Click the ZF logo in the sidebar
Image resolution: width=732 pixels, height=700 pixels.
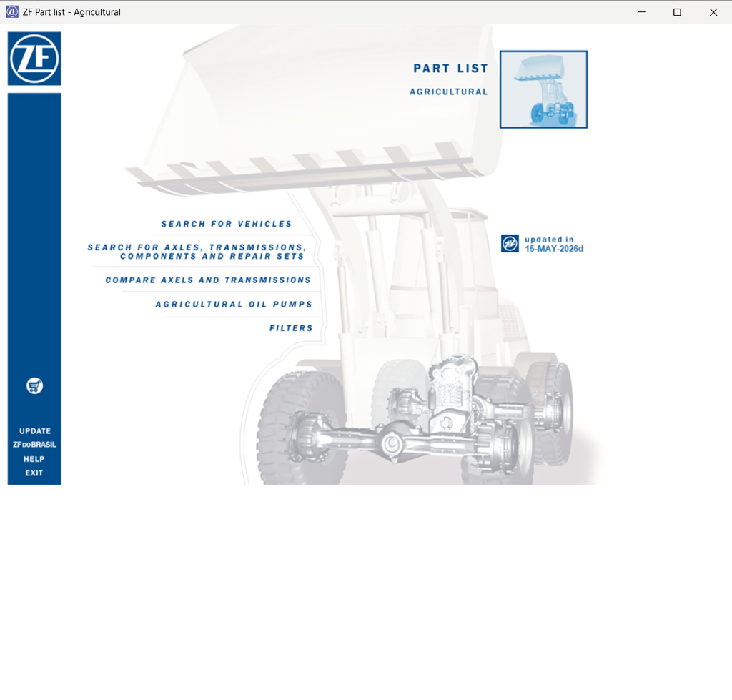(x=34, y=59)
